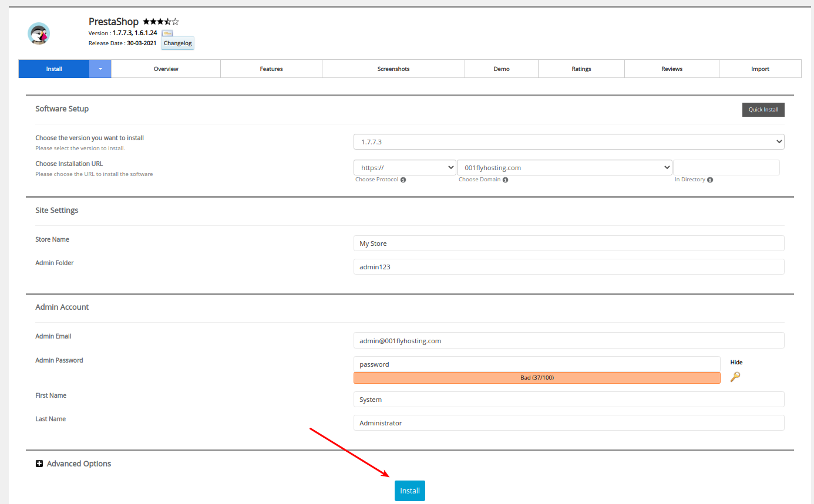This screenshot has width=814, height=504.
Task: Click the Choose Protocol info icon
Action: click(403, 180)
